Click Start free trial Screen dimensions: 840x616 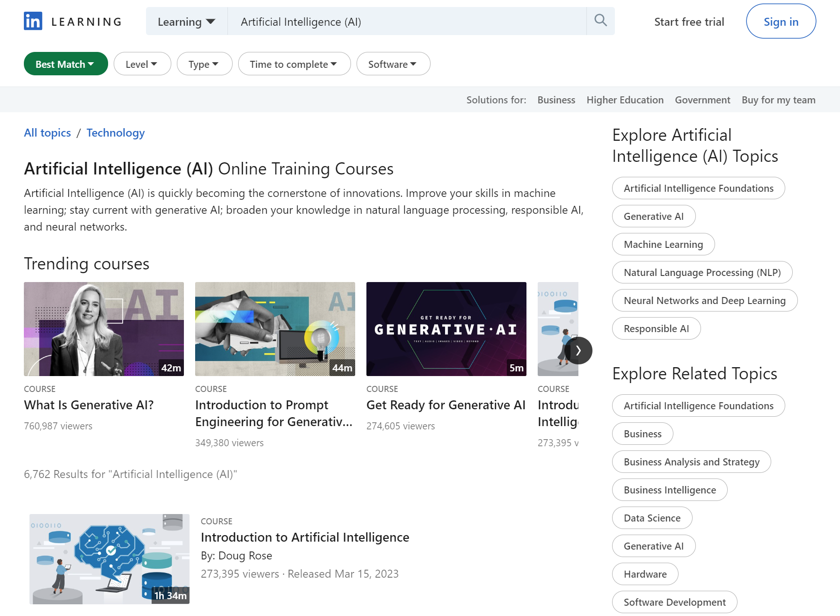[689, 22]
